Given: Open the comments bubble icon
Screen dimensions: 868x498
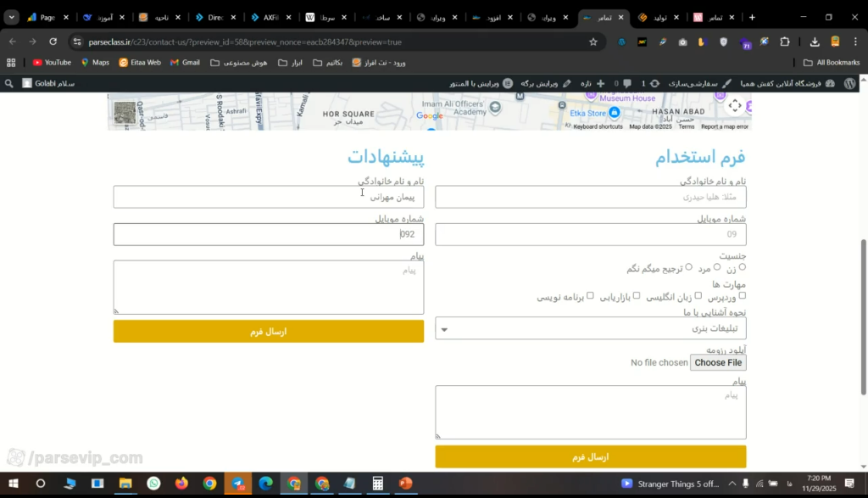Looking at the screenshot, I should point(626,83).
